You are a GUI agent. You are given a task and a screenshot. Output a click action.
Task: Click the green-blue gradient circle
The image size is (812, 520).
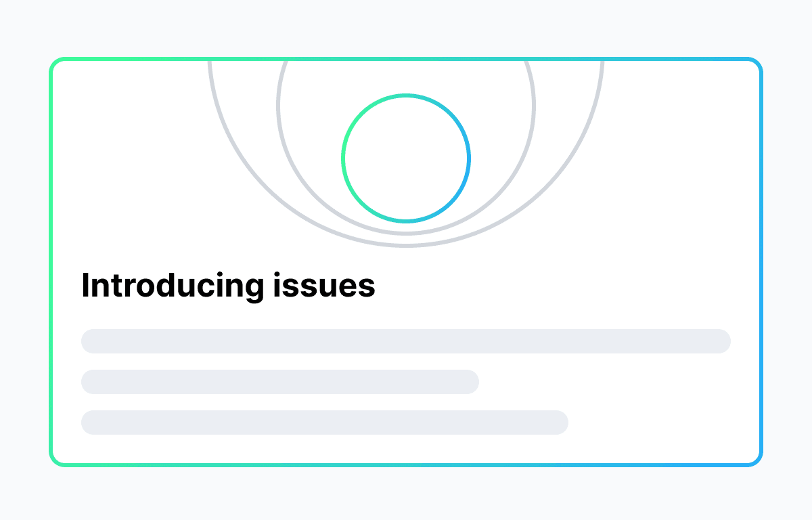343,158
